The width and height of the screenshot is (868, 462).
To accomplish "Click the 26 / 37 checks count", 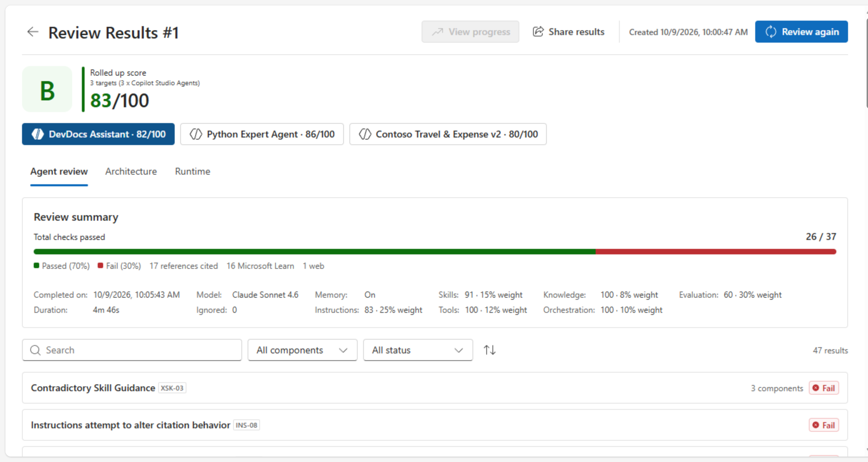I will click(x=821, y=237).
